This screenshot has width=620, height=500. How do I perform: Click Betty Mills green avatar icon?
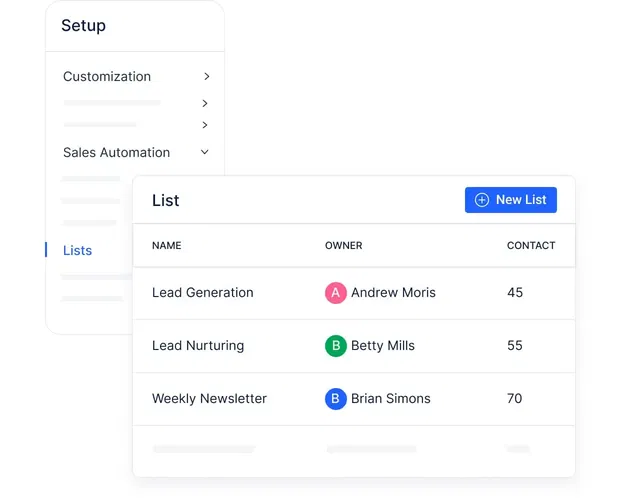[336, 346]
